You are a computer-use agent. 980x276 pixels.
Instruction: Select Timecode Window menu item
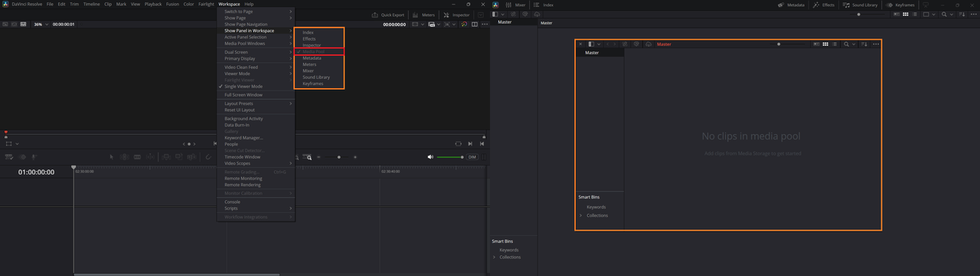pos(255,157)
